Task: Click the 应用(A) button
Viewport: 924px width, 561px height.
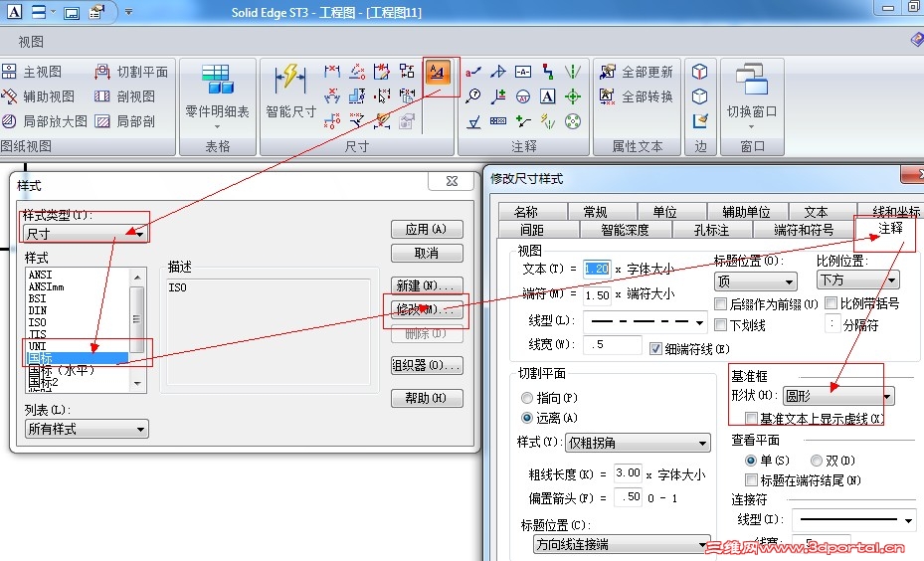Action: pos(427,229)
